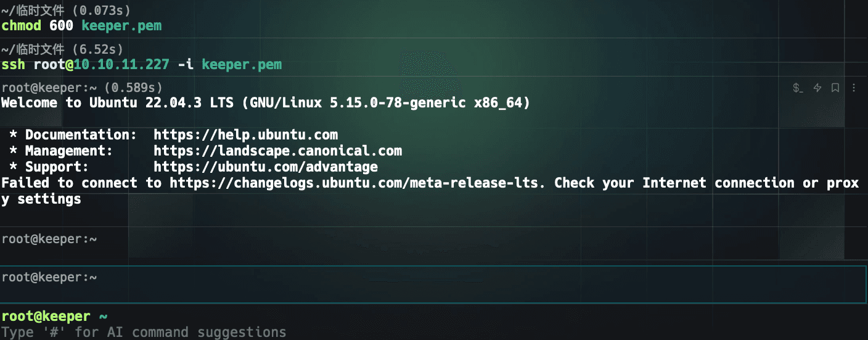Select the 'ssh root@10.10.11.227' command block
Screen dimensions: 868x340
pos(434,57)
